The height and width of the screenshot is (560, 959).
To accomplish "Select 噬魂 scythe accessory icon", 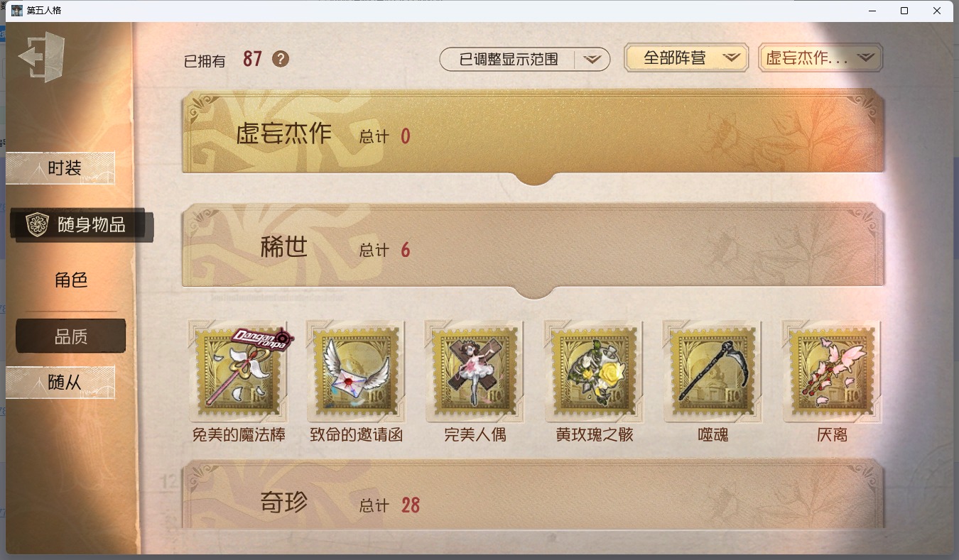I will point(713,371).
